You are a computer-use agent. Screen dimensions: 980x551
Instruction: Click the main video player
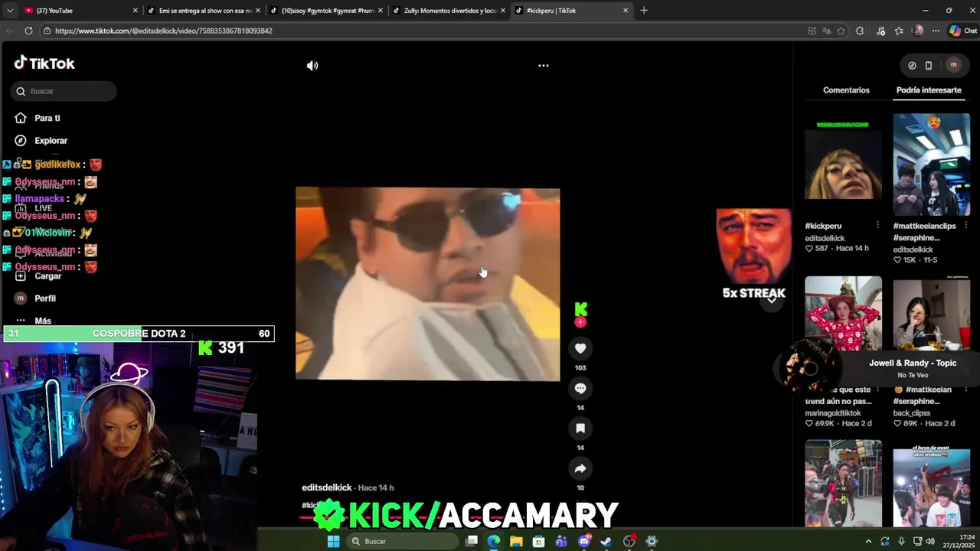(428, 284)
